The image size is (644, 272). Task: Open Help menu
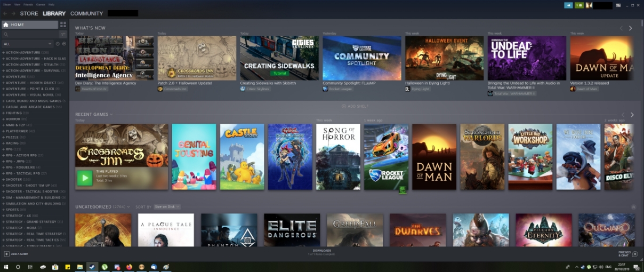tap(51, 4)
